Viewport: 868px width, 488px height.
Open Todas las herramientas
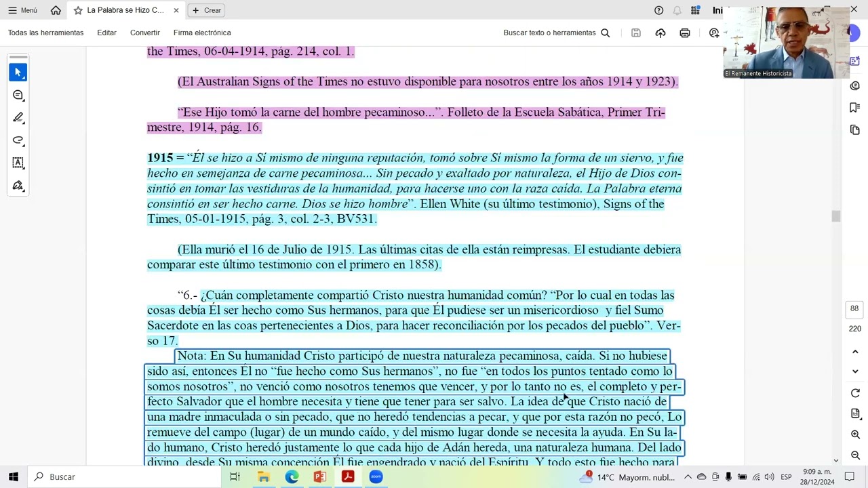46,33
